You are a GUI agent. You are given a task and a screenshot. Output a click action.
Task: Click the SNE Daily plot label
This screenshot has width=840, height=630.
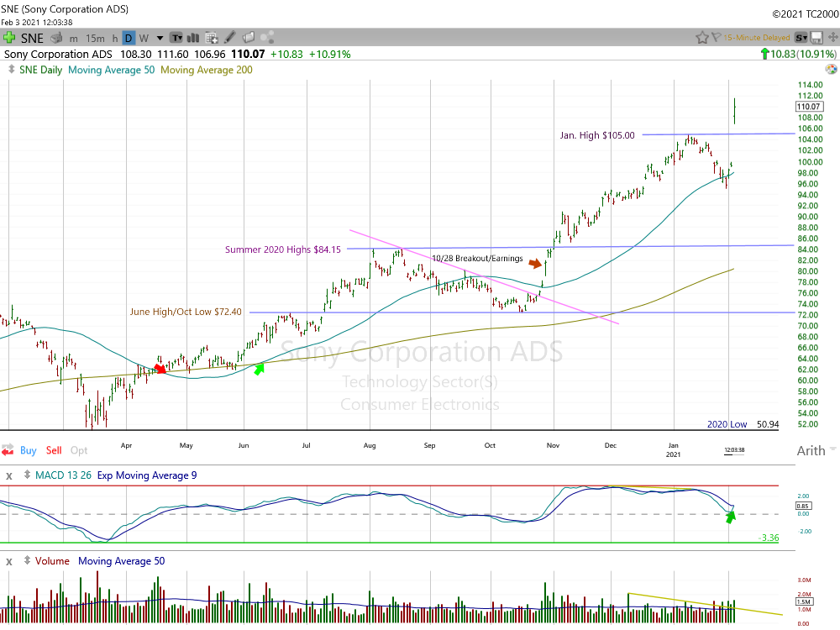pos(40,71)
